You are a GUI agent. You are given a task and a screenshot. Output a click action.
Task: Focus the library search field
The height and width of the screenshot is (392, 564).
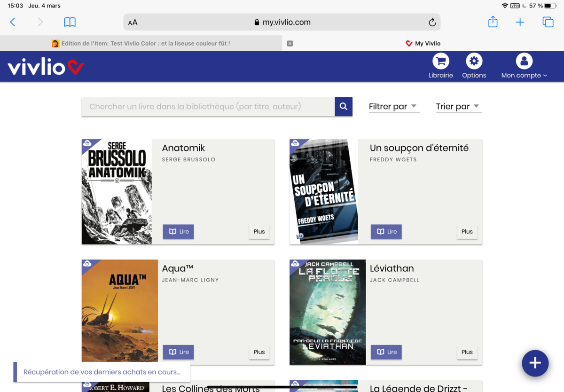click(208, 107)
